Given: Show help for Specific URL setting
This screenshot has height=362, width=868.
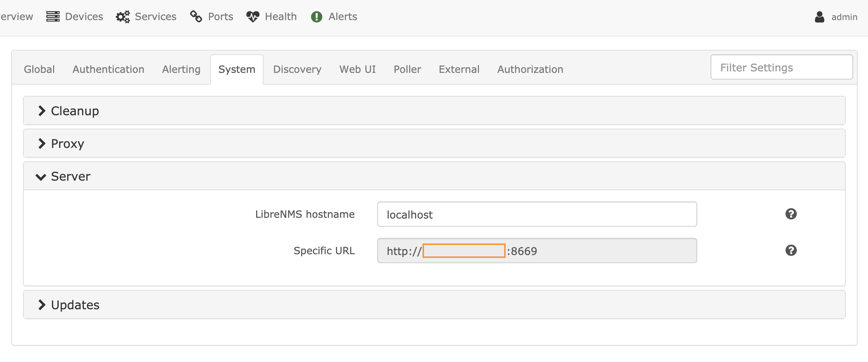Looking at the screenshot, I should (x=791, y=251).
